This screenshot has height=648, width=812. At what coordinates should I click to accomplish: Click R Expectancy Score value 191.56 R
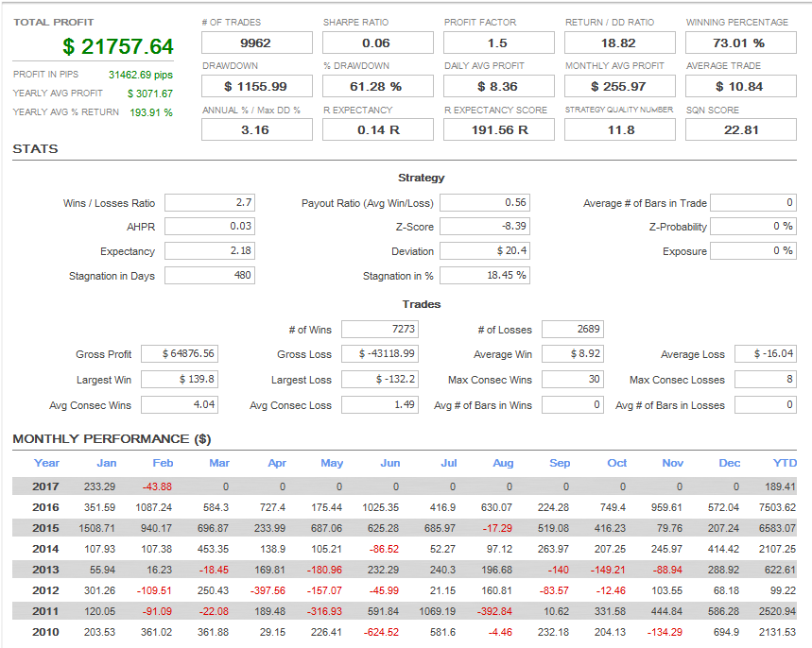(499, 130)
